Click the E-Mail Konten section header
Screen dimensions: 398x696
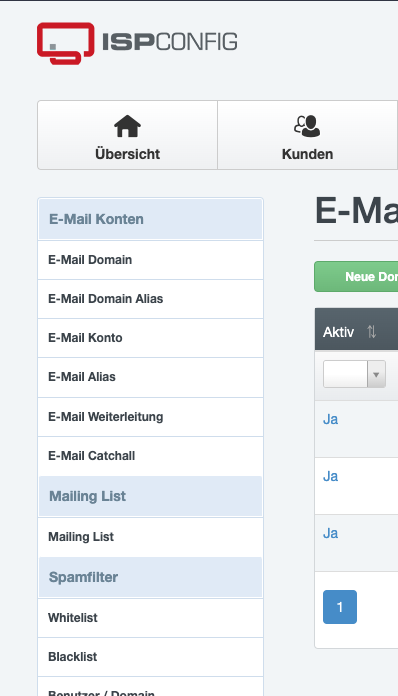[x=150, y=219]
